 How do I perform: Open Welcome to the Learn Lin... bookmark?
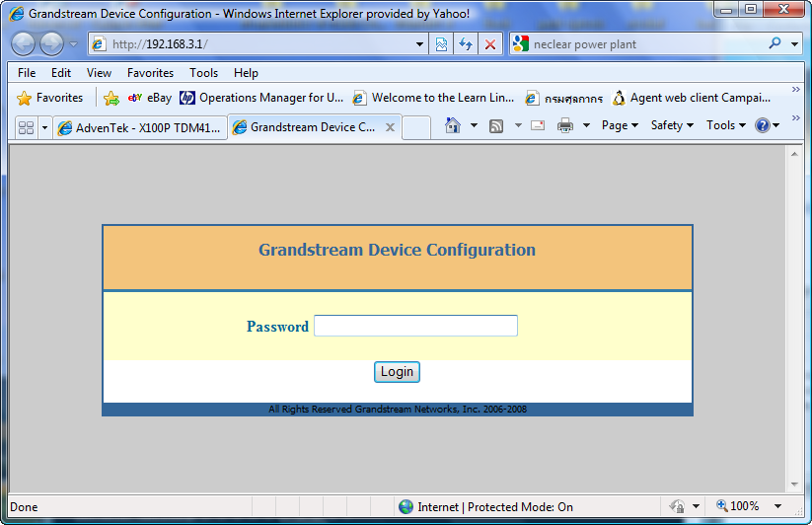[433, 98]
